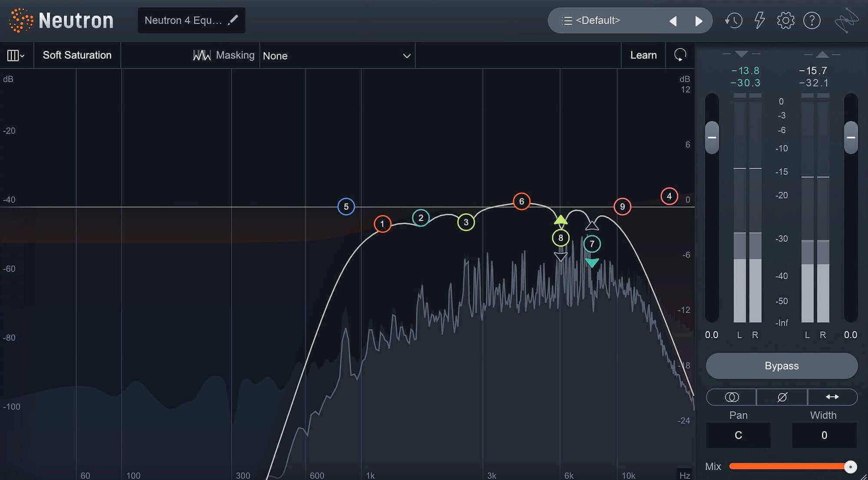
Task: Click the green upper threshold triangle of node 8
Action: 561,220
